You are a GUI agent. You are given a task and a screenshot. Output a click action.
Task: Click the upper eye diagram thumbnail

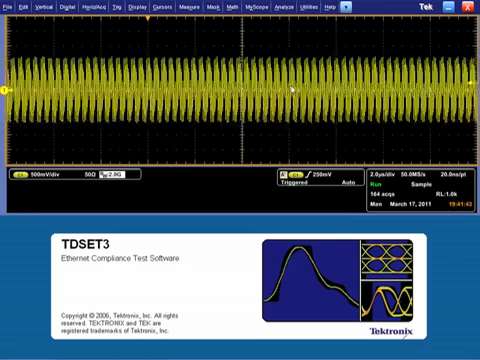[387, 259]
